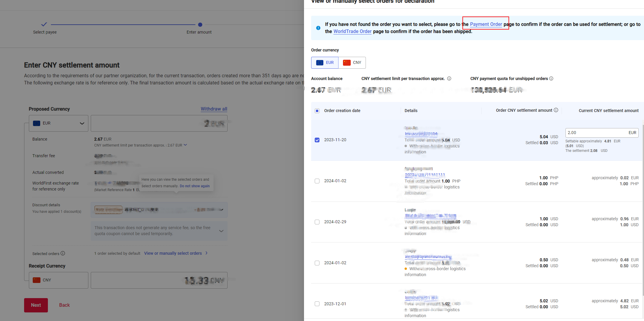
Task: Click info icon beside unshipped orders quota
Action: pyautogui.click(x=551, y=78)
